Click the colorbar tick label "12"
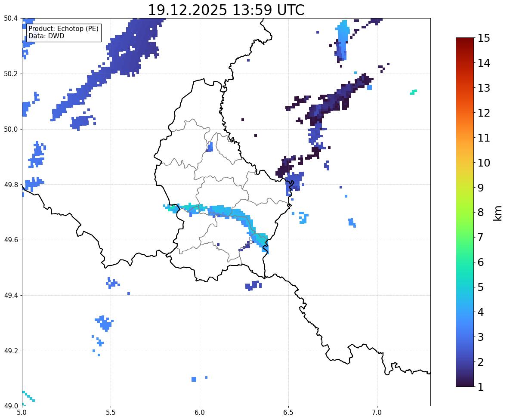The image size is (507, 420). 484,113
